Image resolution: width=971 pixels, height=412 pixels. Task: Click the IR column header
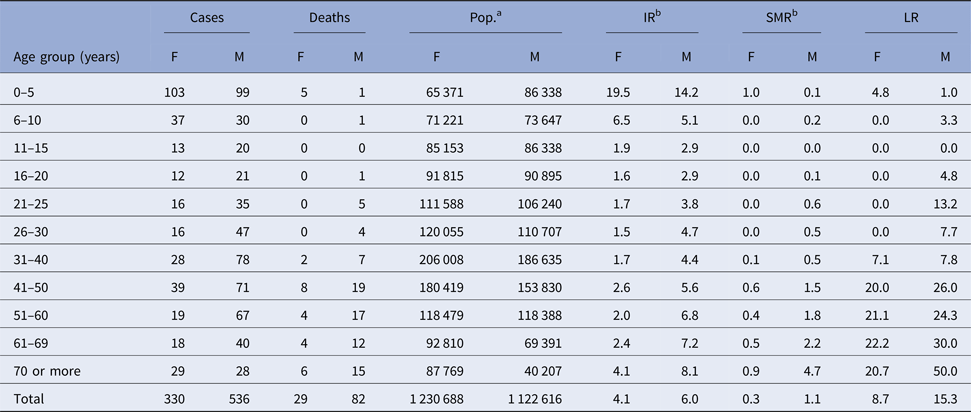tap(647, 22)
